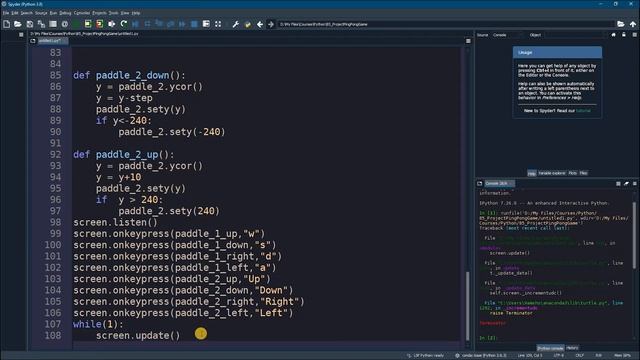Open the Debug menu
This screenshot has width=640, height=360.
[65, 13]
